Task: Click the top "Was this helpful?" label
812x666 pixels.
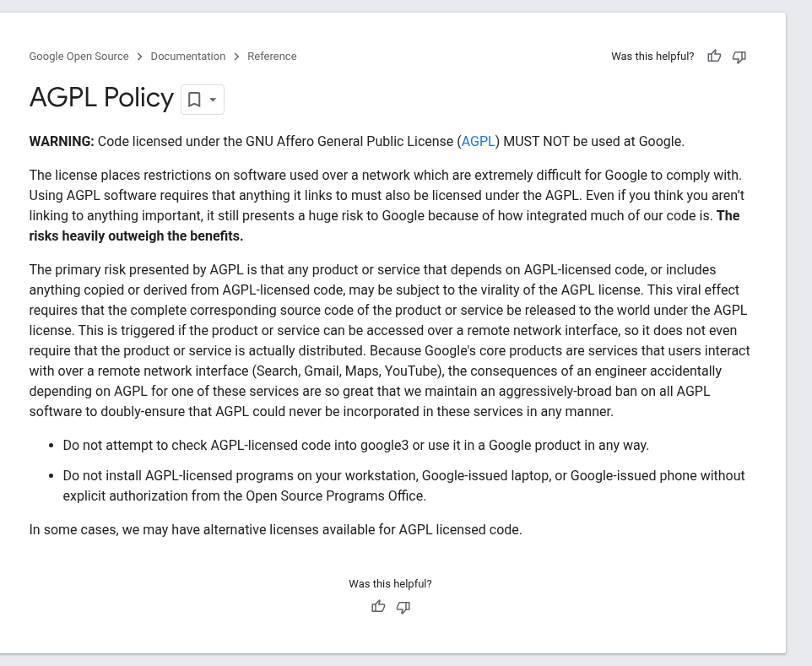Action: tap(652, 56)
